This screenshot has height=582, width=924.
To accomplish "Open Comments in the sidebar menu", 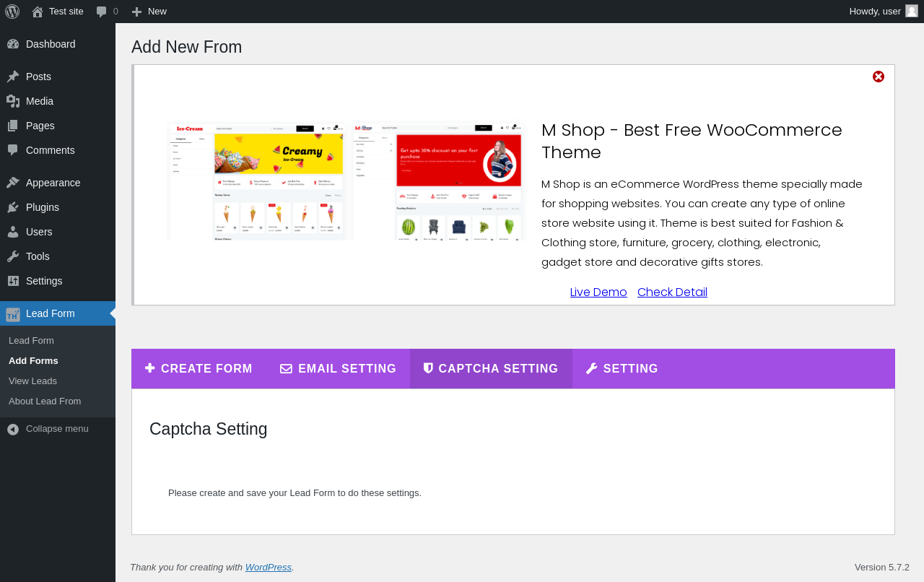I will (x=58, y=150).
